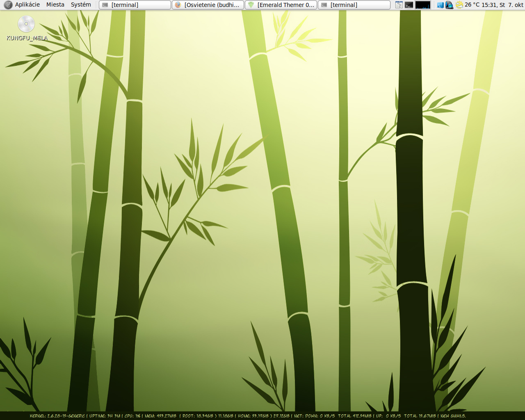Switch to the last [terminal] taskbar window

354,5
